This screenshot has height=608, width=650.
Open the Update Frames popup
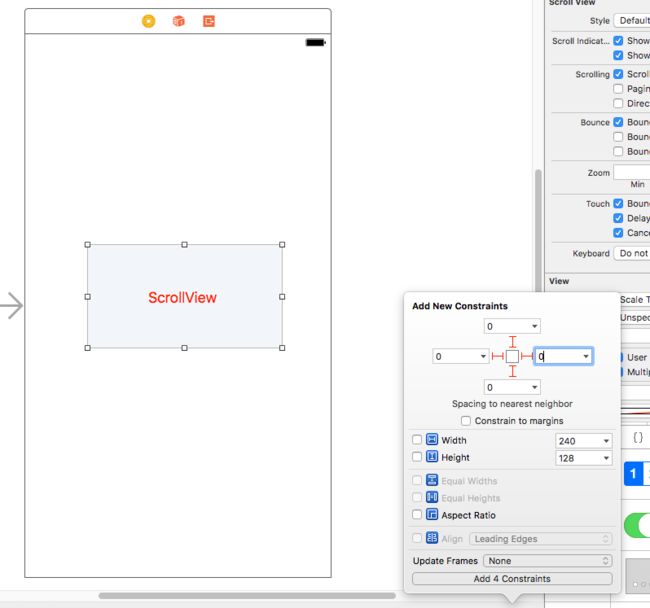pos(548,561)
